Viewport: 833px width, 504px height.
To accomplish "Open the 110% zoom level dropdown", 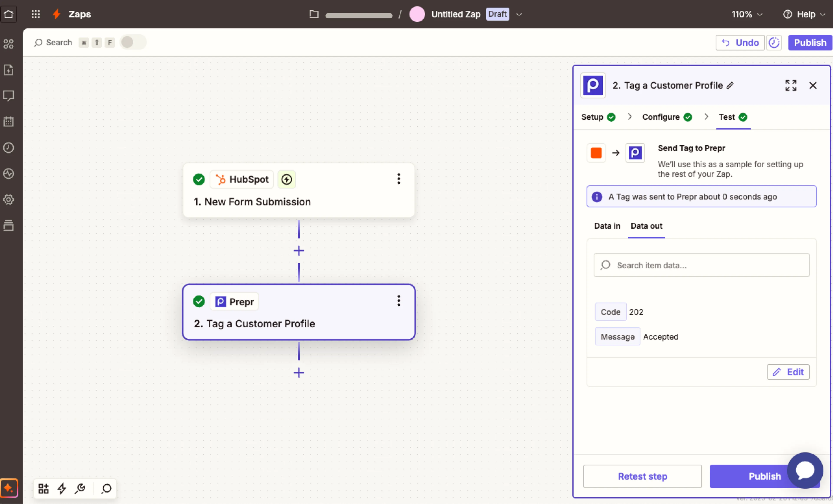I will (x=747, y=15).
